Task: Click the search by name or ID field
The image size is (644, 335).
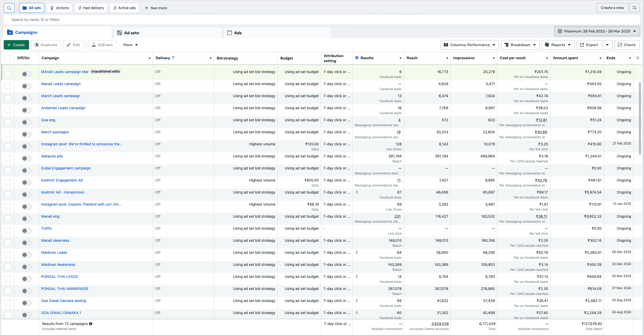Action: (x=157, y=20)
